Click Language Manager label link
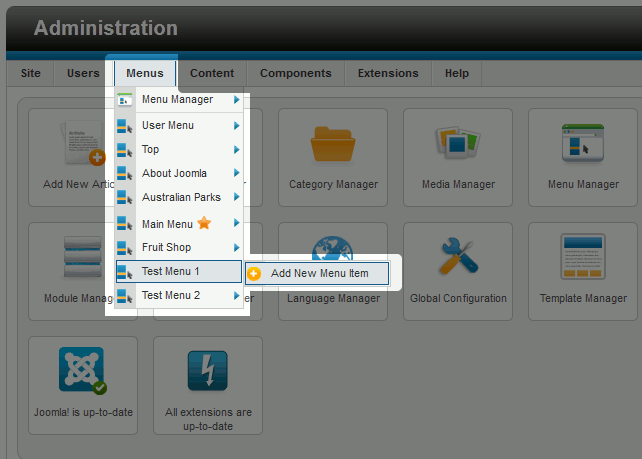This screenshot has width=642, height=459. [x=333, y=298]
